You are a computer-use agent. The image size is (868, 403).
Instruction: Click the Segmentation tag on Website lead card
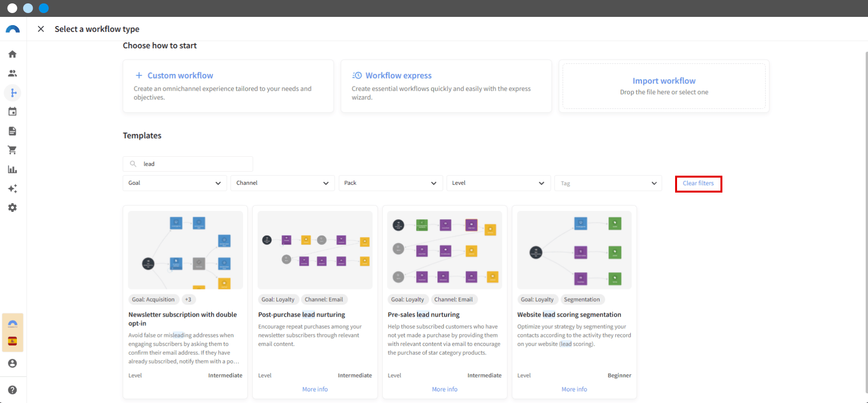click(582, 300)
